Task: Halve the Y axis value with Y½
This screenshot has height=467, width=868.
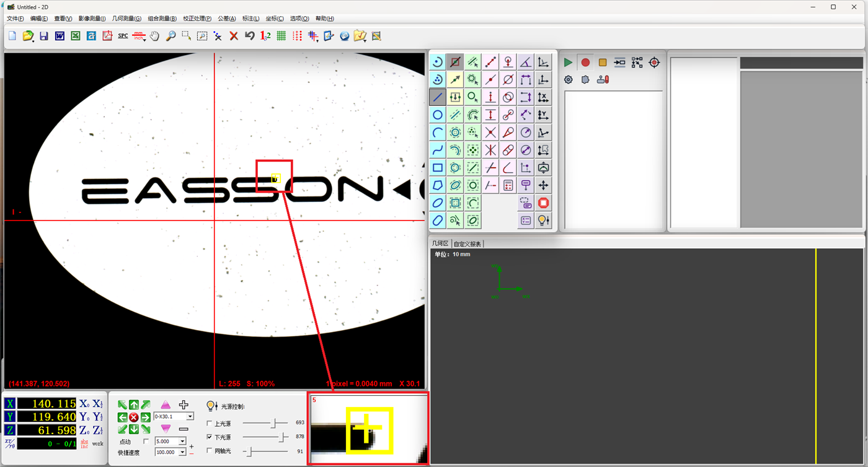Action: click(97, 417)
